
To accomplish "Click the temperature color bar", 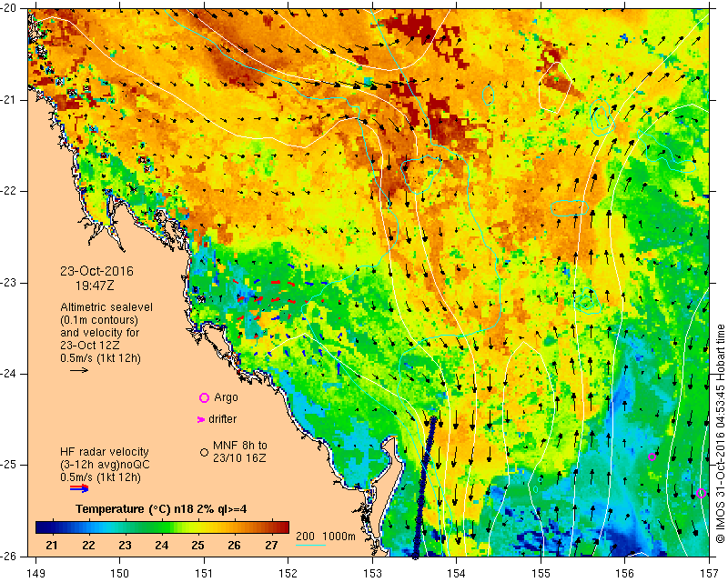I will point(163,527).
